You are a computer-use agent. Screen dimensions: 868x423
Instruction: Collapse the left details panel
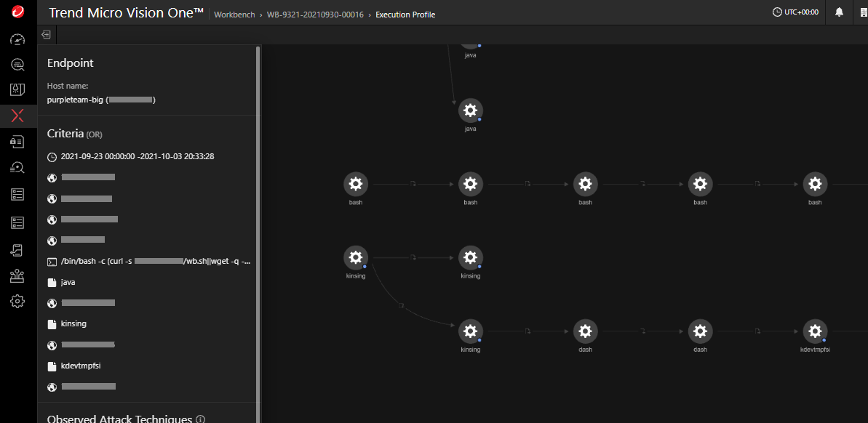pyautogui.click(x=46, y=34)
